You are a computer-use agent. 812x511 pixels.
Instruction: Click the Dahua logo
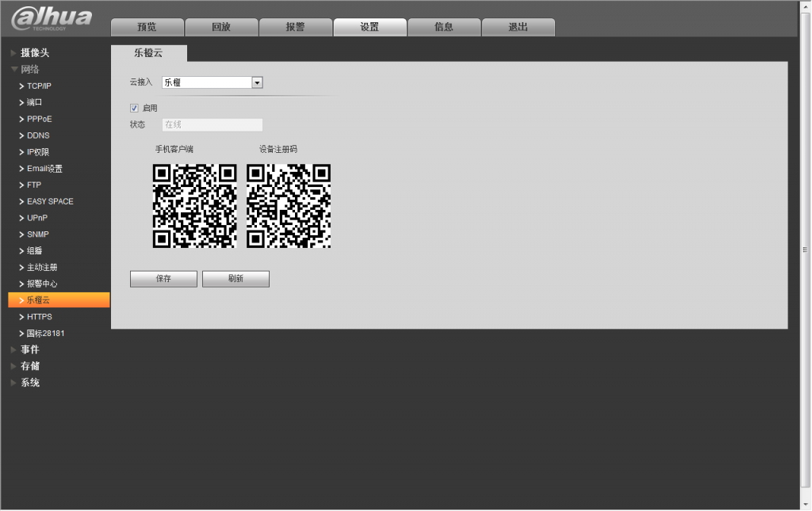[52, 18]
